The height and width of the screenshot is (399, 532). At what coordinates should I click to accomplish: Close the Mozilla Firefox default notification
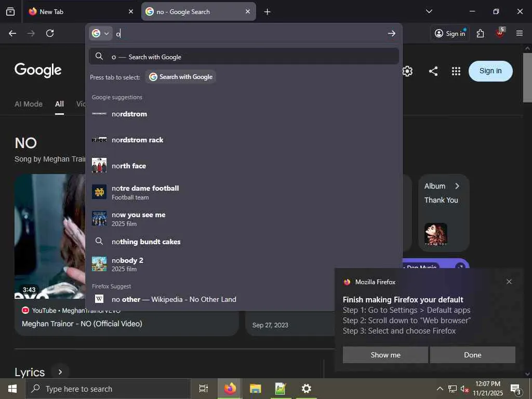509,282
